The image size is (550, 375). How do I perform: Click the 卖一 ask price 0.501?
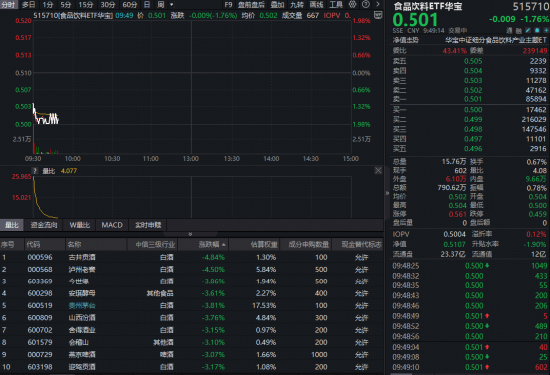(x=473, y=99)
